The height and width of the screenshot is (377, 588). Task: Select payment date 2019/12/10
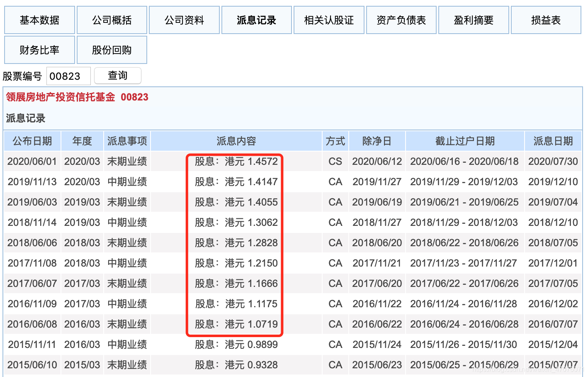[x=553, y=182]
